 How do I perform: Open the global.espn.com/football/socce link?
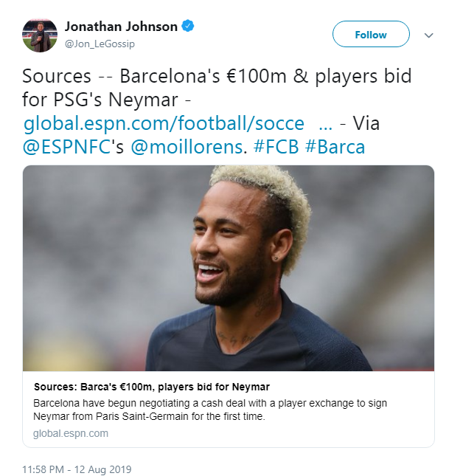[x=164, y=123]
